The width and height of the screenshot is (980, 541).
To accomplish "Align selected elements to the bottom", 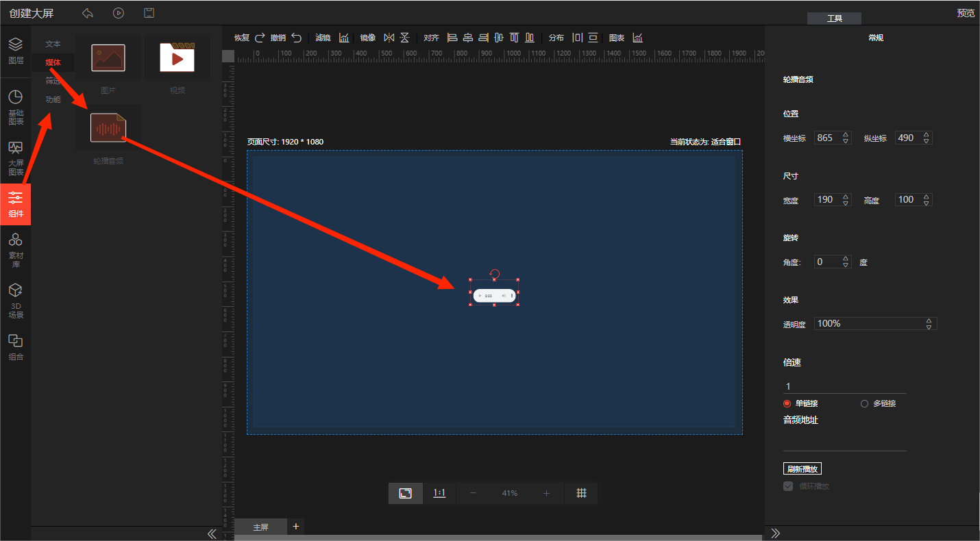I will (530, 38).
